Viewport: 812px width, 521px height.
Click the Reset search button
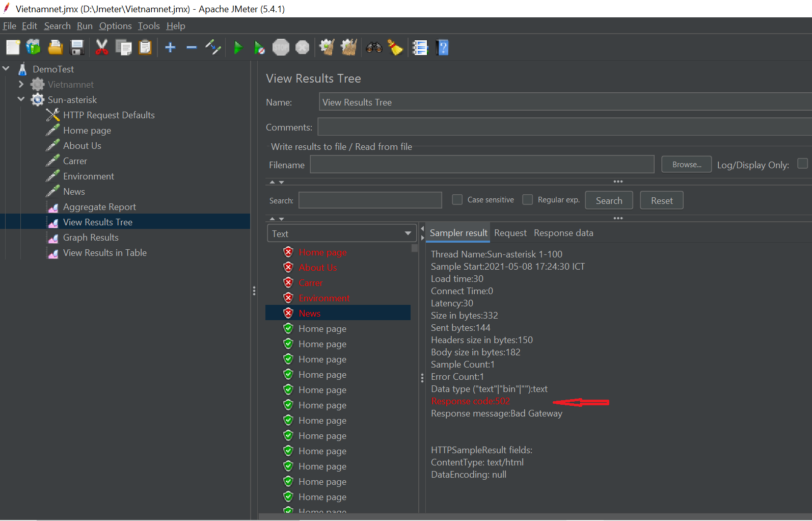click(x=661, y=200)
